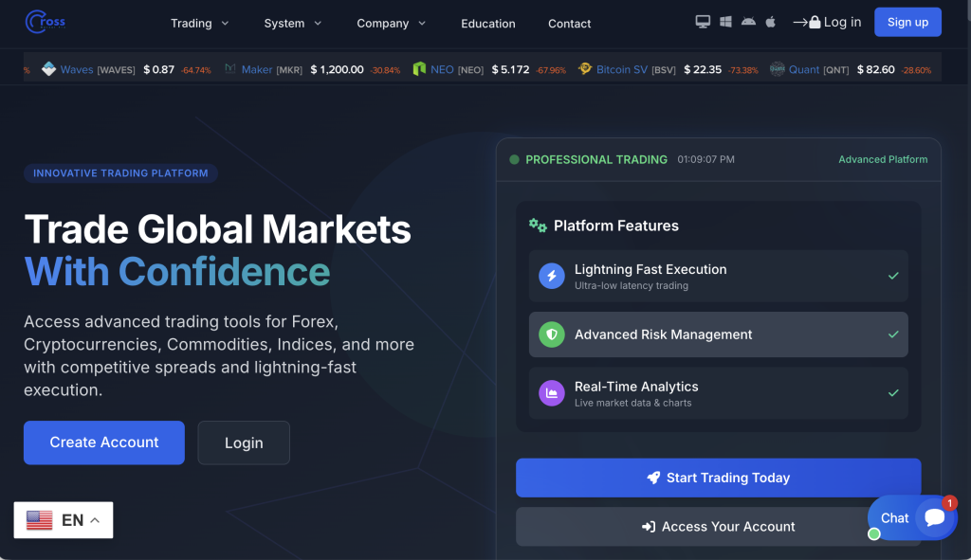The image size is (971, 560).
Task: Click the Windows download icon
Action: click(x=725, y=22)
